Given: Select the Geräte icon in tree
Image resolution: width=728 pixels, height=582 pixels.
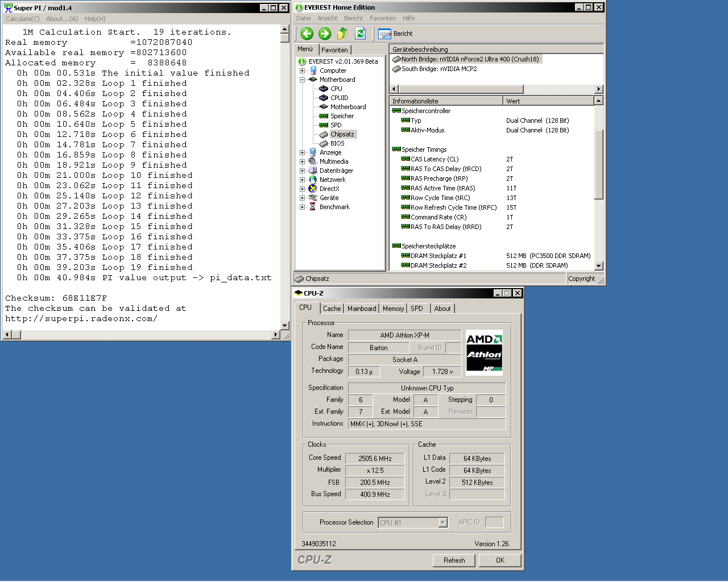Looking at the screenshot, I should pyautogui.click(x=313, y=198).
